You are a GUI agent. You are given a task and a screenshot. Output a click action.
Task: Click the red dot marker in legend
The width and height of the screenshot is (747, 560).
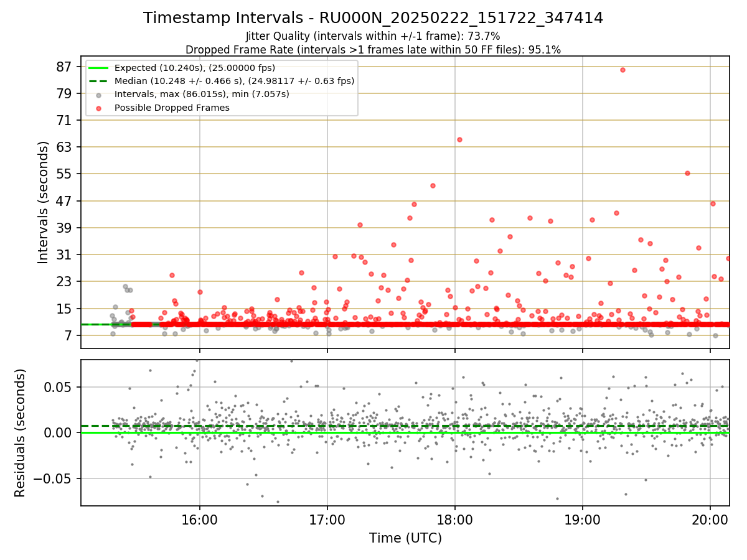(x=98, y=108)
